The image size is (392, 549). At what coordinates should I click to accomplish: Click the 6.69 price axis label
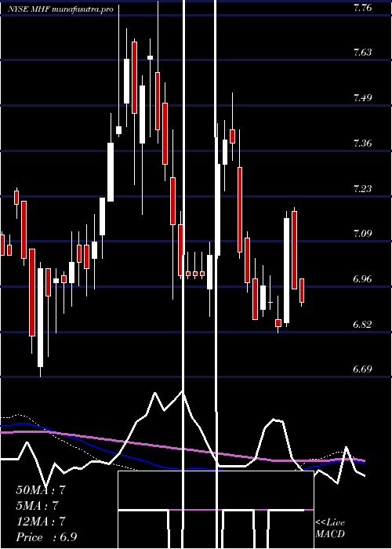pyautogui.click(x=363, y=369)
